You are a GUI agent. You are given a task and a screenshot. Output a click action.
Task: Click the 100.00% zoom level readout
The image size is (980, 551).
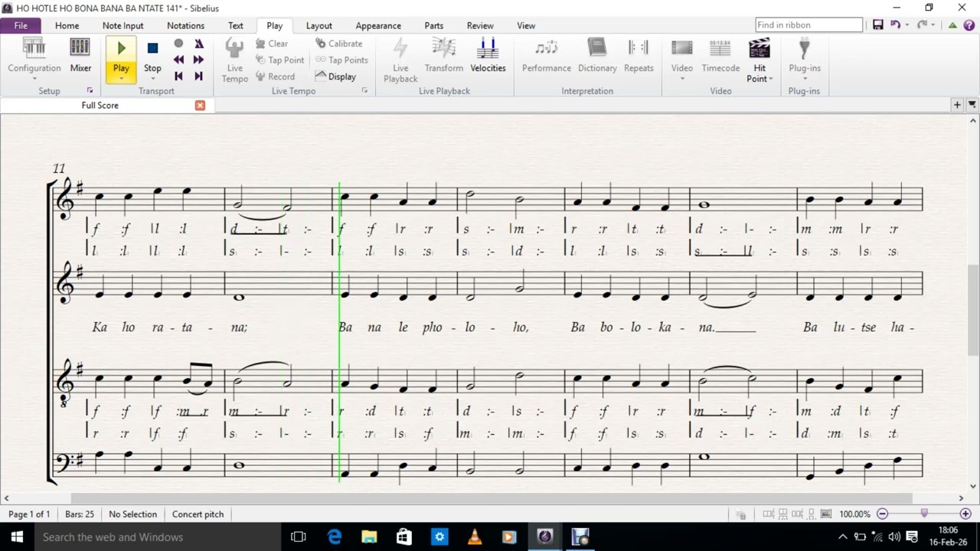[x=854, y=514]
